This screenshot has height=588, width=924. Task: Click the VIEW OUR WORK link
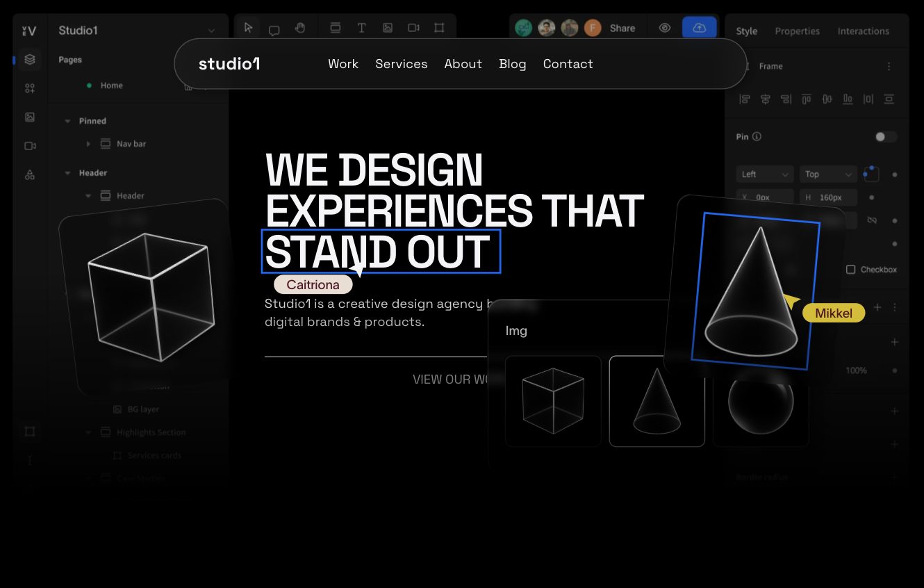tap(452, 379)
